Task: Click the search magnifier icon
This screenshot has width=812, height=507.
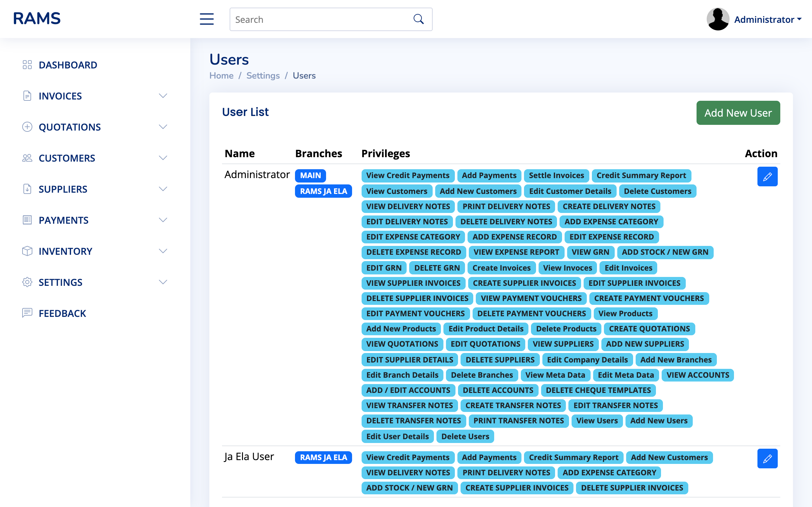Action: coord(418,19)
